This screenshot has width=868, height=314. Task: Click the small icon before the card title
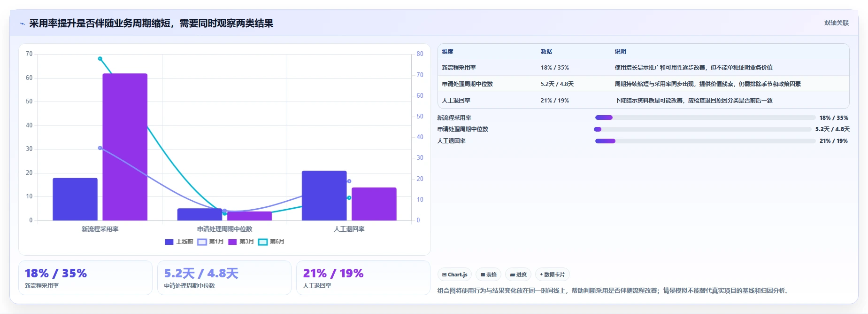tap(22, 24)
